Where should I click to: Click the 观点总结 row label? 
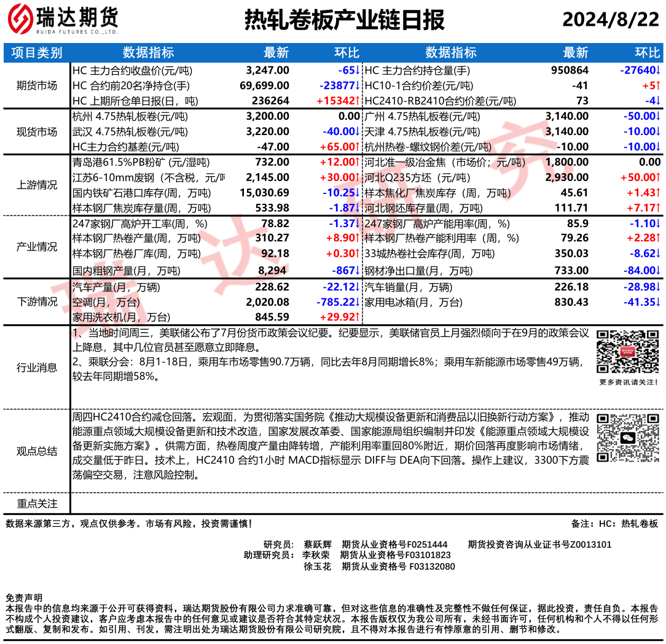coord(37,451)
